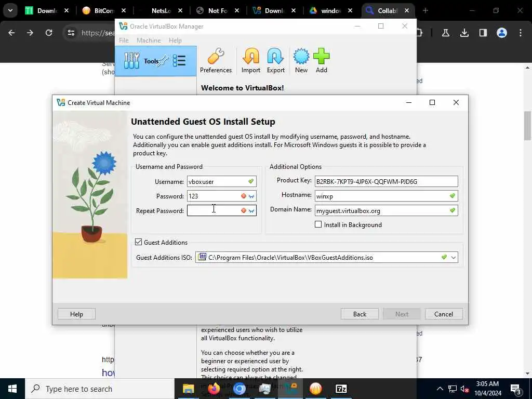Show hidden system tray icons
Screen dimensions: 532x399
(440, 389)
